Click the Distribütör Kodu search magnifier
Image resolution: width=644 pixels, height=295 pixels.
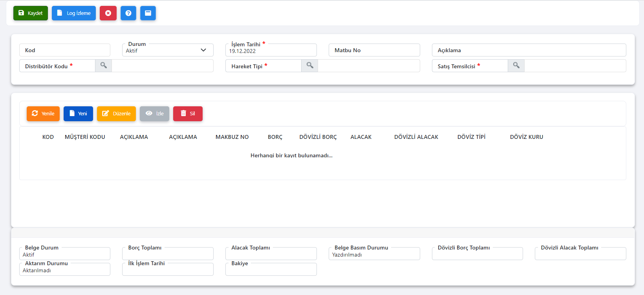103,66
